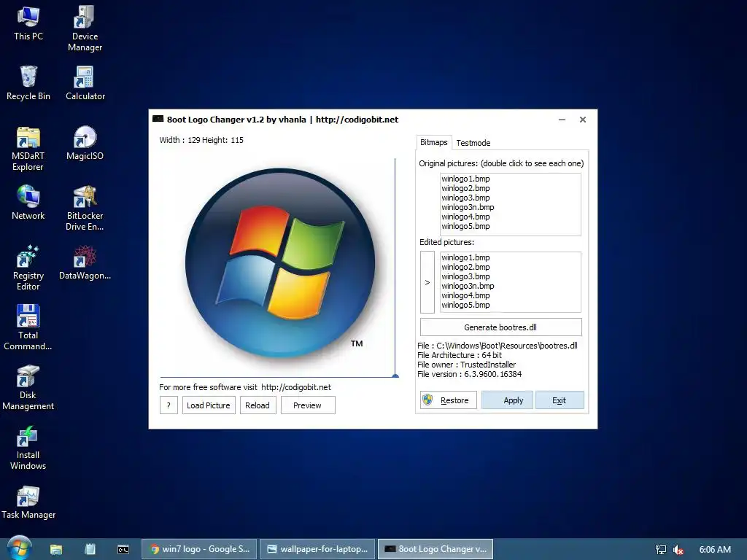The image size is (747, 560).
Task: Select winlogo1.bmp in Edited pictures
Action: click(x=465, y=257)
